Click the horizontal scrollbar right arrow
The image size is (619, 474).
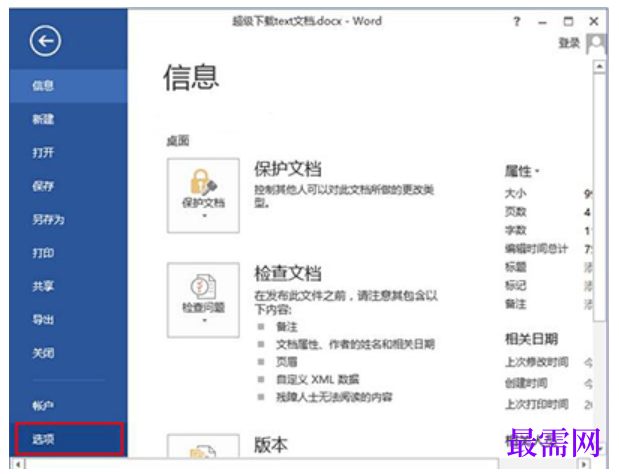coord(585,464)
